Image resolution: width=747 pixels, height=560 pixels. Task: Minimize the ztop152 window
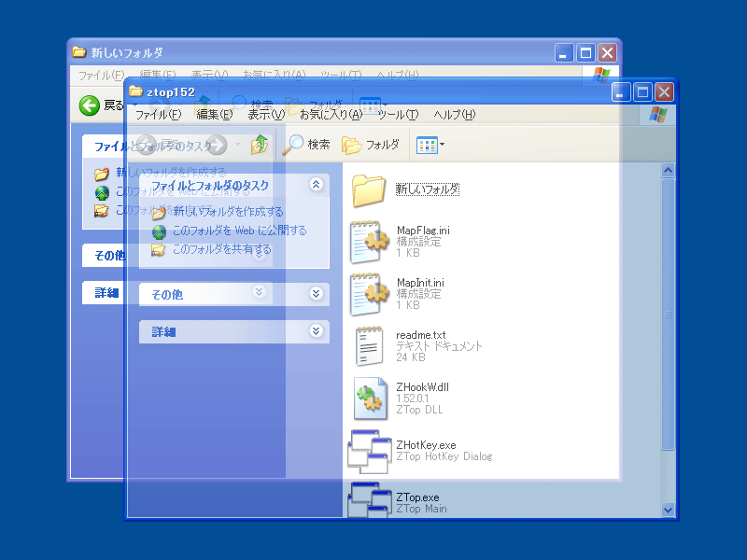(x=621, y=91)
